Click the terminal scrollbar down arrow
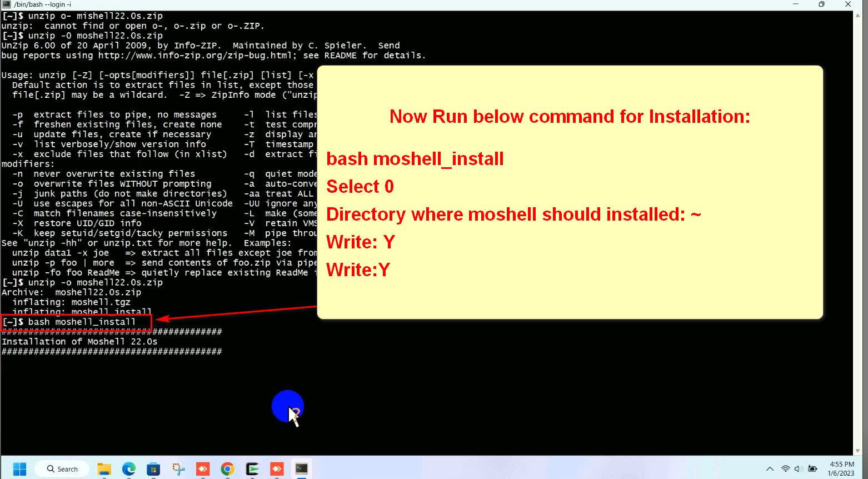Image resolution: width=868 pixels, height=479 pixels. click(858, 451)
